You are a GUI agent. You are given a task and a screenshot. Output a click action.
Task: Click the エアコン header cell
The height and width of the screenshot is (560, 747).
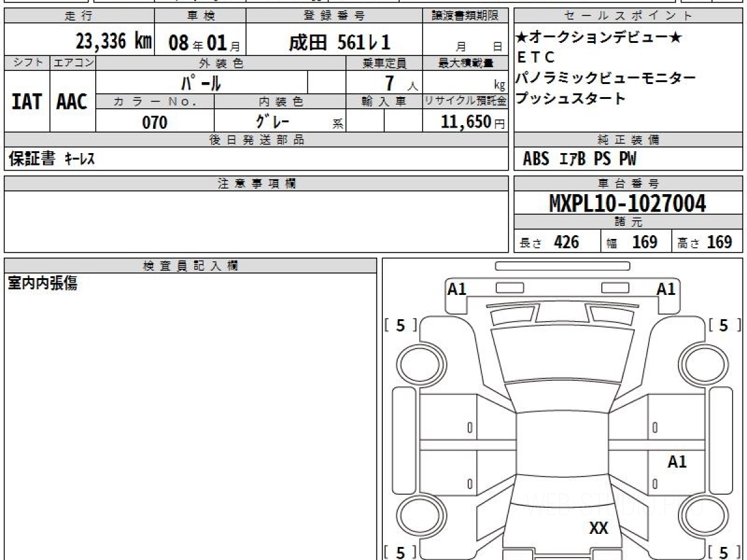coord(73,63)
